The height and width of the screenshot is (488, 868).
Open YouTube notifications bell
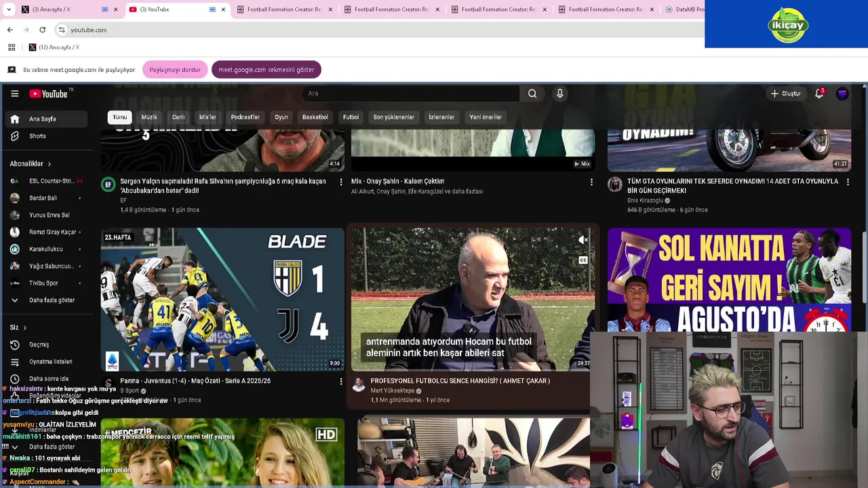click(x=819, y=94)
